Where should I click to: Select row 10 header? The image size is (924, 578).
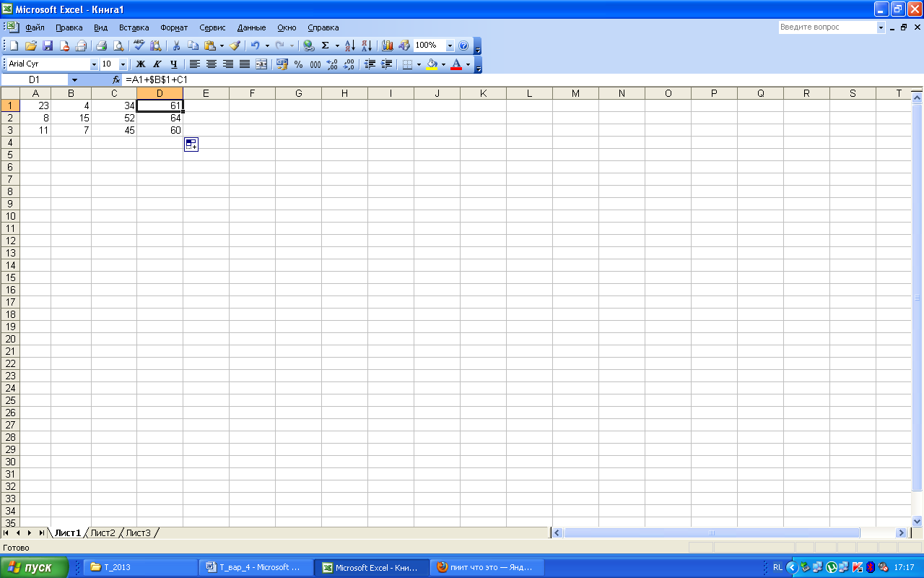[10, 216]
